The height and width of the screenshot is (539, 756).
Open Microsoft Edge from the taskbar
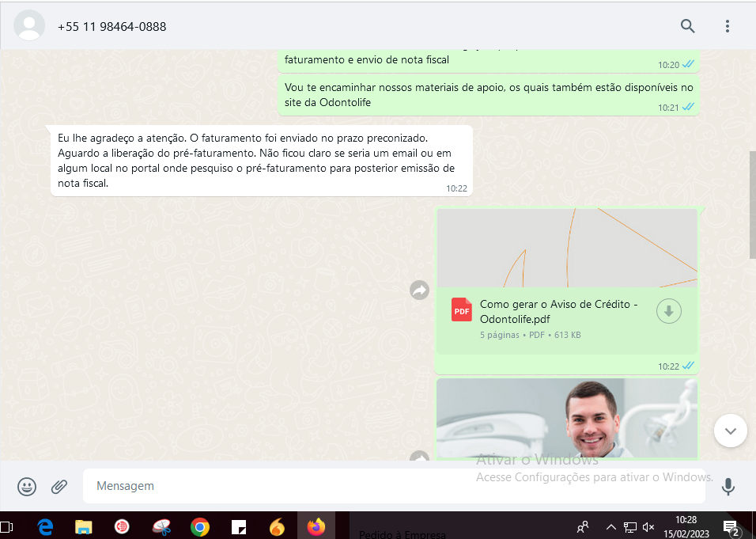click(45, 527)
